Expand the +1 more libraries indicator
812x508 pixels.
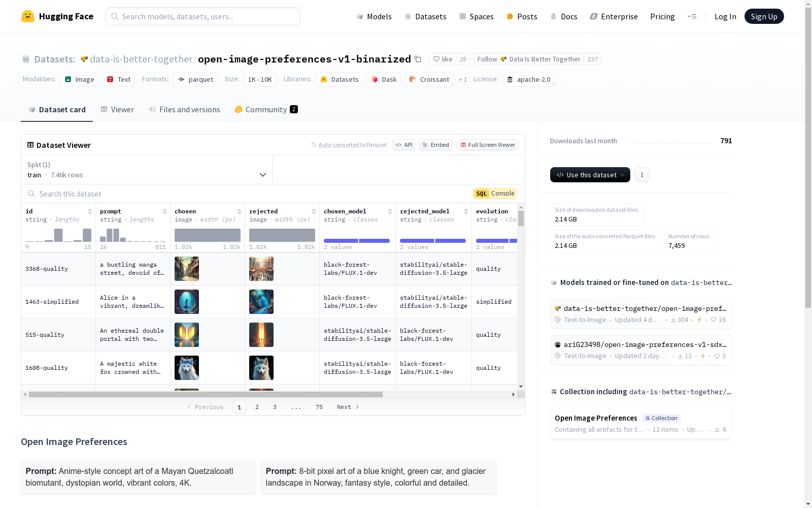[463, 79]
